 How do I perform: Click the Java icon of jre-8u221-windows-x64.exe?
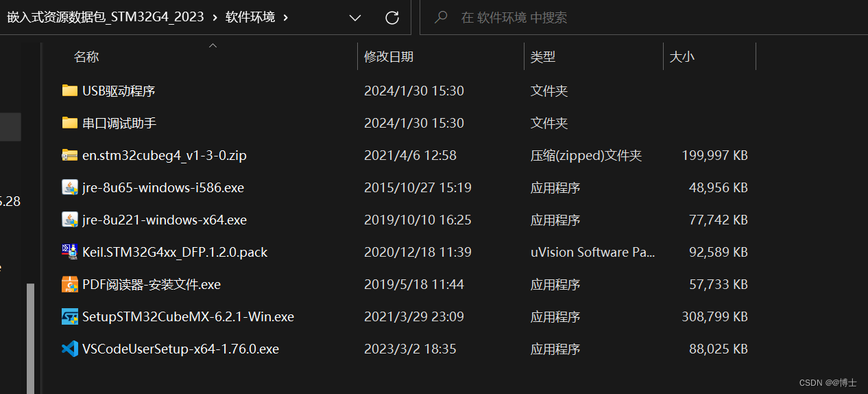tap(69, 220)
